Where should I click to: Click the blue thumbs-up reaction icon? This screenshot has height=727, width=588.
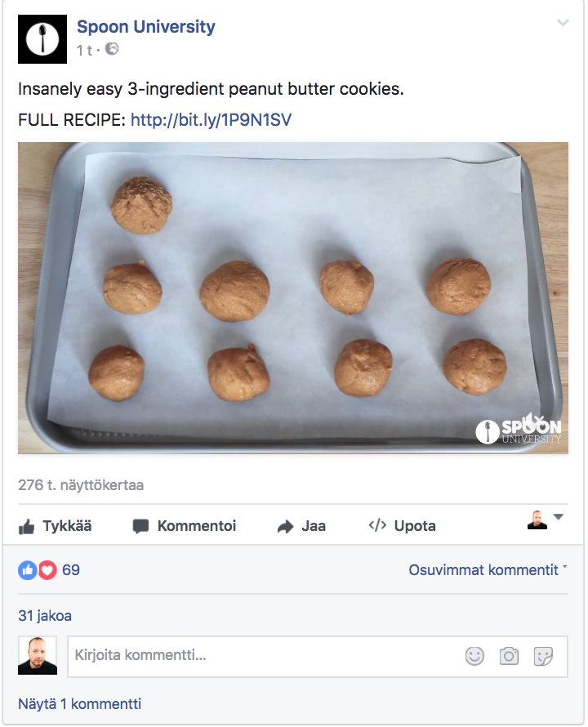click(28, 570)
